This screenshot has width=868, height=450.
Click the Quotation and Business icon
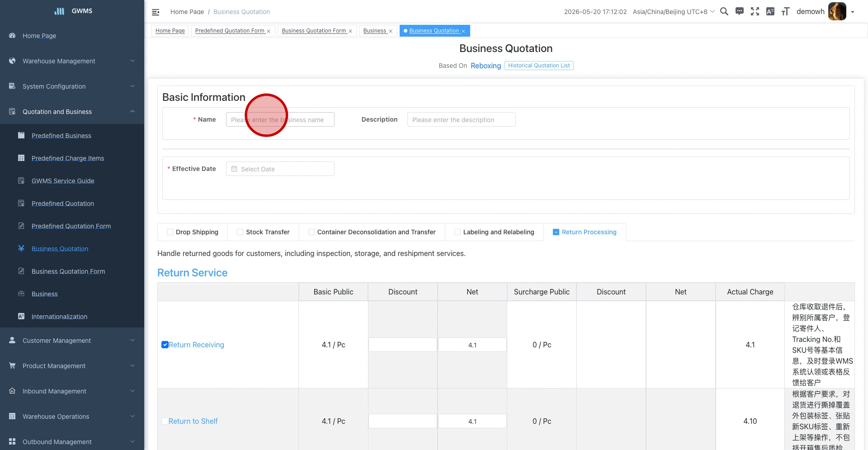coord(12,111)
